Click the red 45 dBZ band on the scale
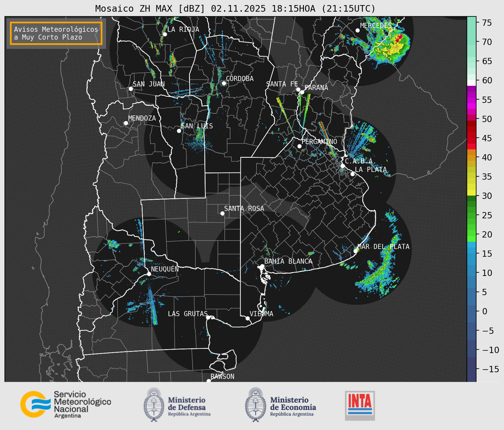The height and width of the screenshot is (430, 504). coord(471,138)
